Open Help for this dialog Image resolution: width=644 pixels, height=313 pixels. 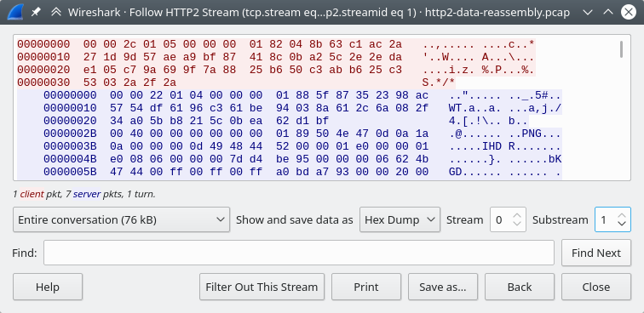coord(48,287)
